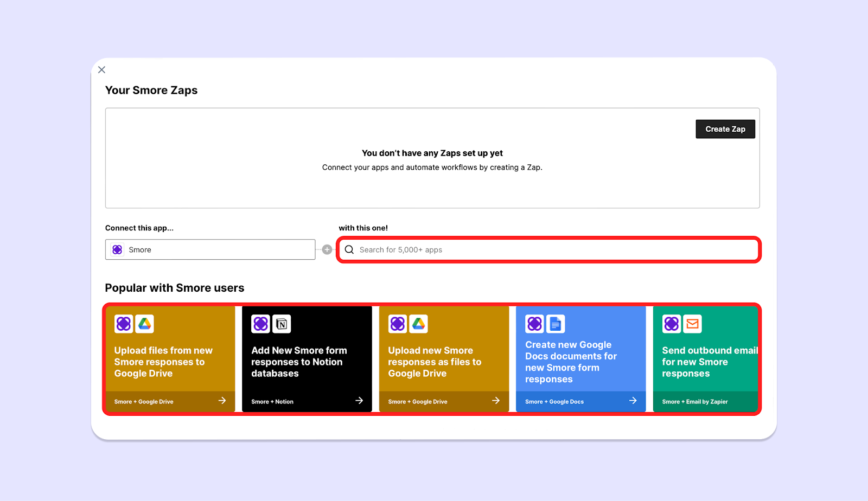Click the Connect this app... label
The height and width of the screenshot is (501, 868).
139,228
